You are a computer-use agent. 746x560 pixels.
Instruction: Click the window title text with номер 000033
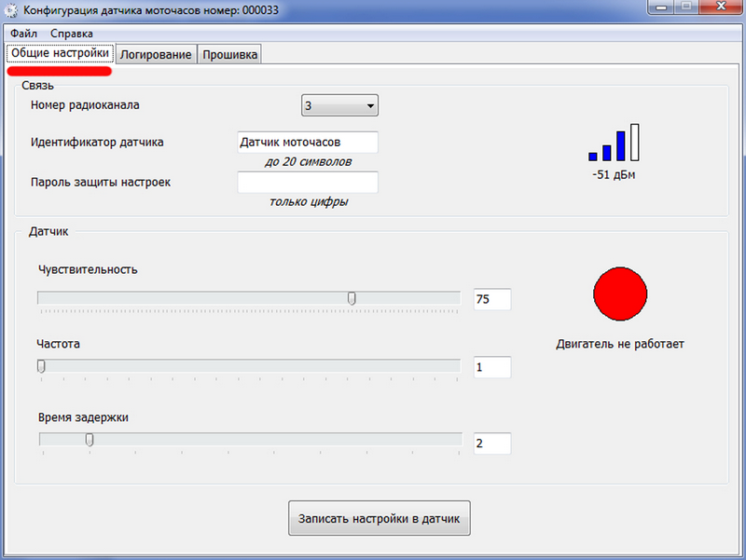click(x=151, y=10)
